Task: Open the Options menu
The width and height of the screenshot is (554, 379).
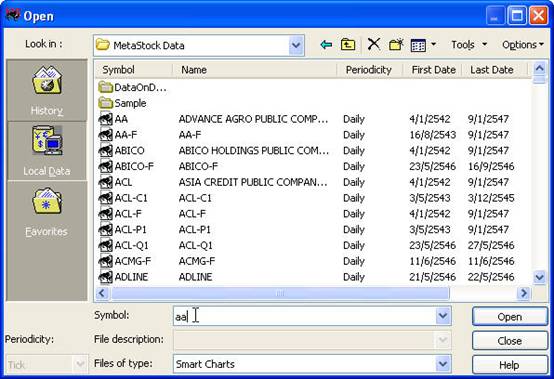Action: click(522, 45)
